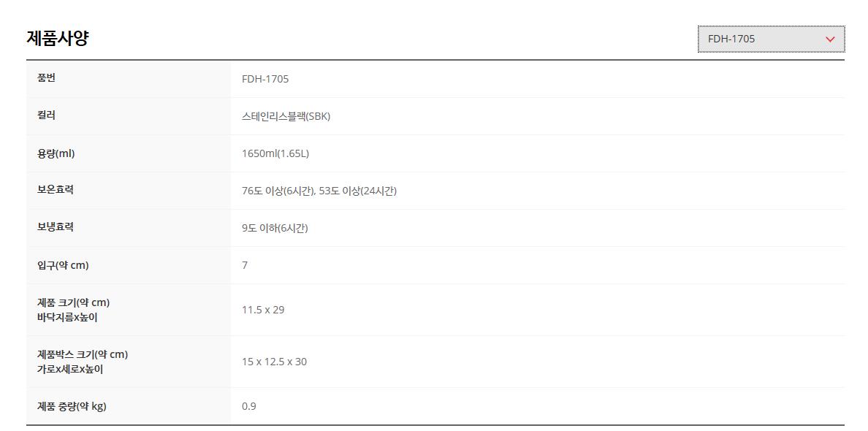Screen dimensions: 868x431
Task: Click the red chevron arrow icon
Action: (x=829, y=39)
